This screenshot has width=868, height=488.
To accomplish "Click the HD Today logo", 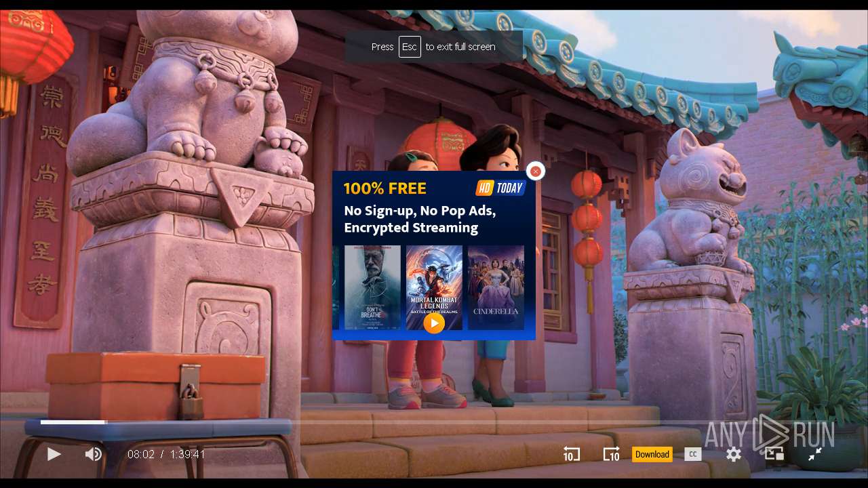I will point(500,188).
